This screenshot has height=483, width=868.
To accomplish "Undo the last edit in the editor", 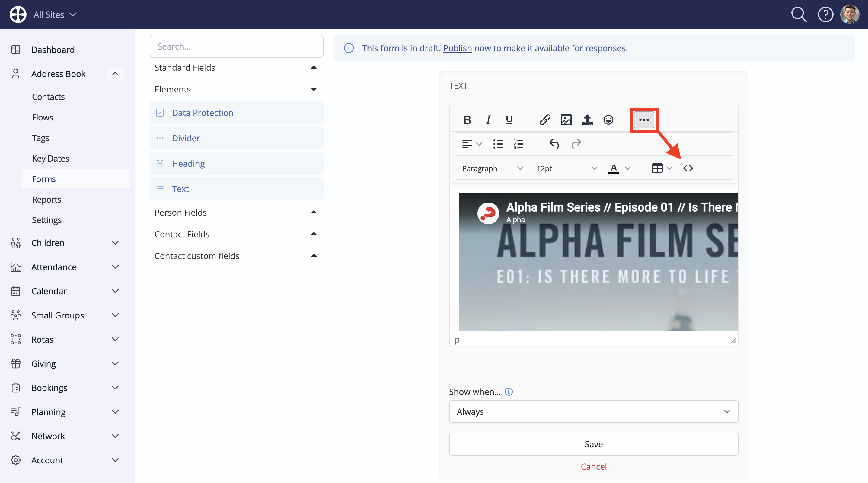I will tap(554, 144).
